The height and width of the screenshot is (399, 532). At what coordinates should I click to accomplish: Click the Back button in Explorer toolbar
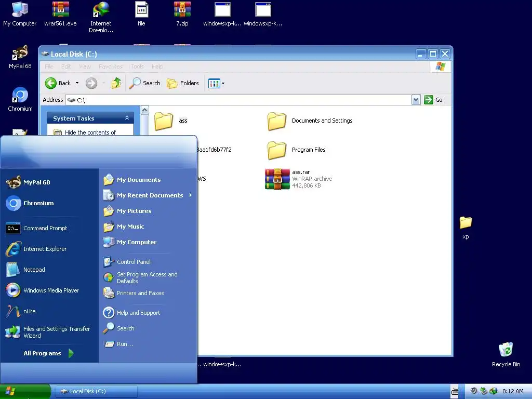(58, 83)
